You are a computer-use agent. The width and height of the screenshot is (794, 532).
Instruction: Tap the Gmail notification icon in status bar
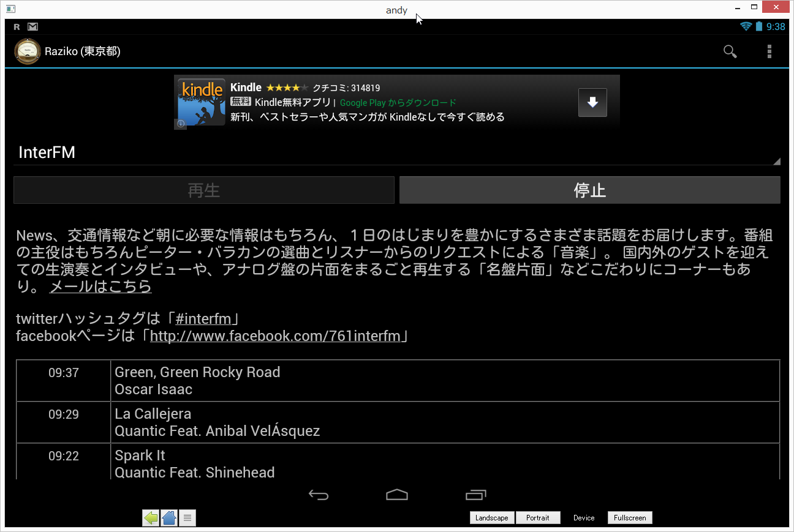[33, 27]
